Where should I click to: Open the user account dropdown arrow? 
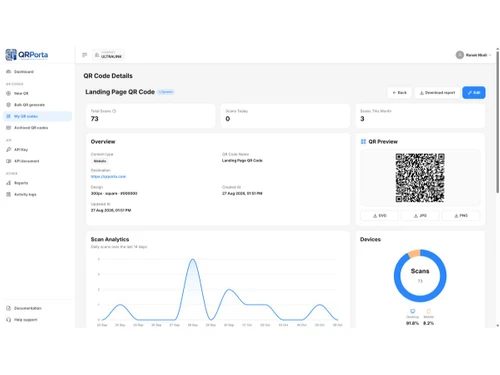point(490,55)
